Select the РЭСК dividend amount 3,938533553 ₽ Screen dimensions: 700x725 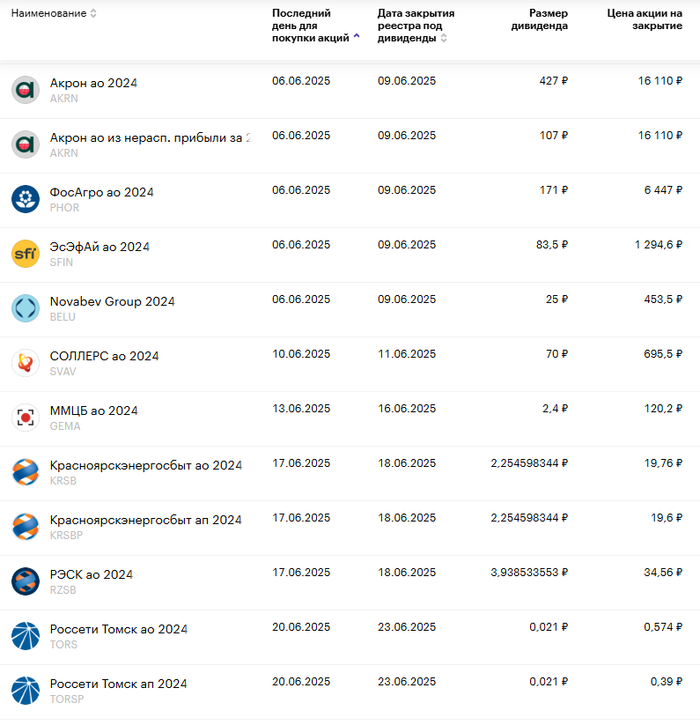[529, 573]
